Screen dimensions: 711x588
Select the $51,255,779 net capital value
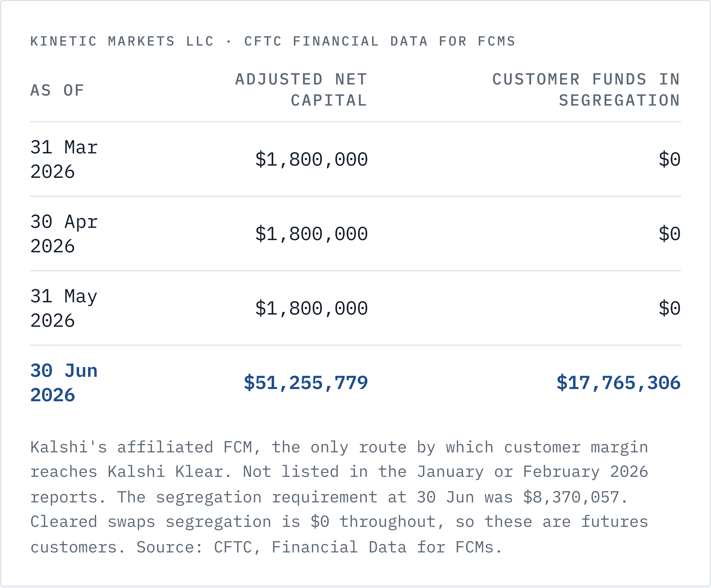[306, 383]
